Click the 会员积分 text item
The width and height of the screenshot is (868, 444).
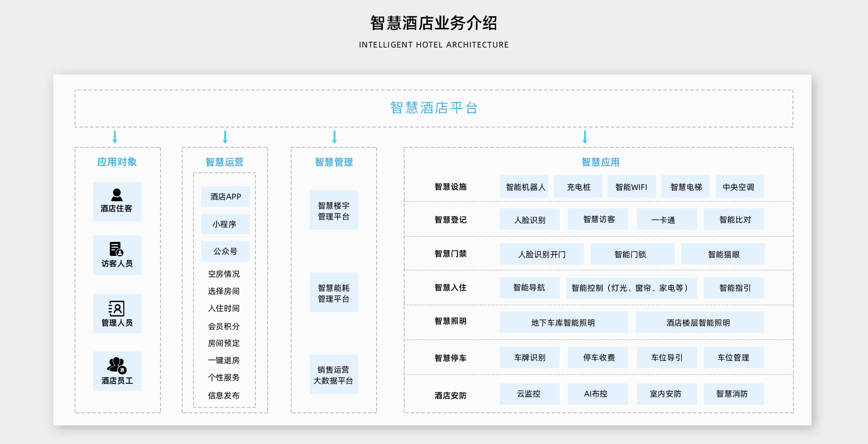click(224, 326)
